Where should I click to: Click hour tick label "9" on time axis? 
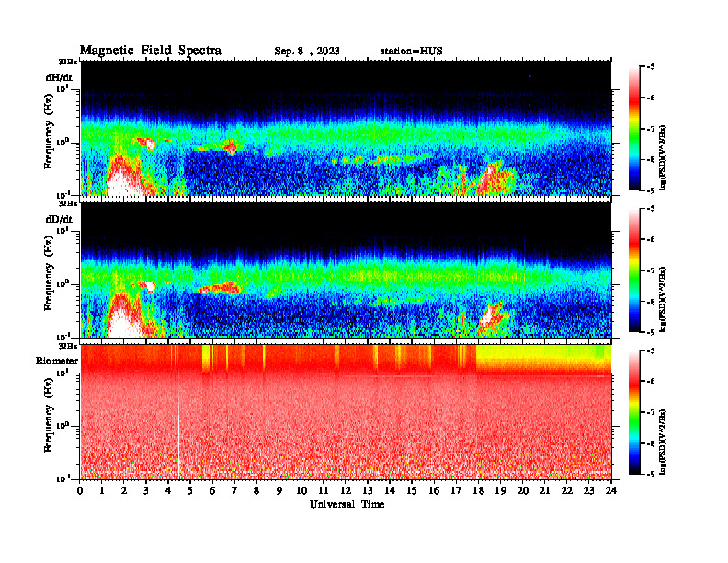tap(279, 490)
